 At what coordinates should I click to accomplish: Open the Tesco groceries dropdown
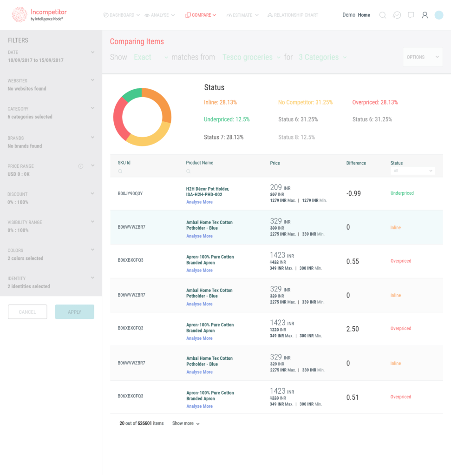coord(251,57)
